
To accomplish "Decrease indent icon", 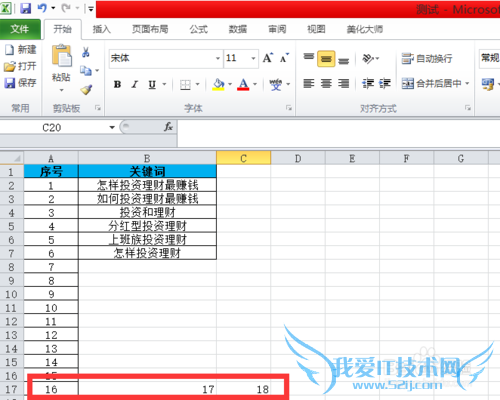I will (x=368, y=83).
